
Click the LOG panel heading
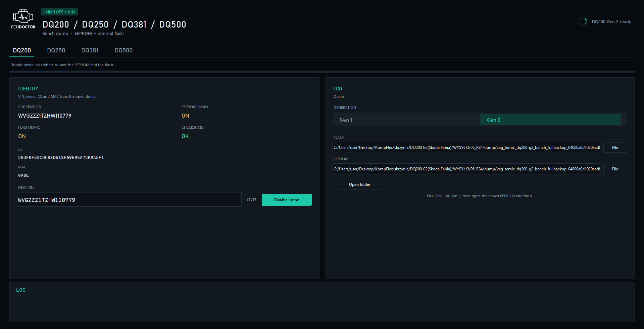point(21,290)
